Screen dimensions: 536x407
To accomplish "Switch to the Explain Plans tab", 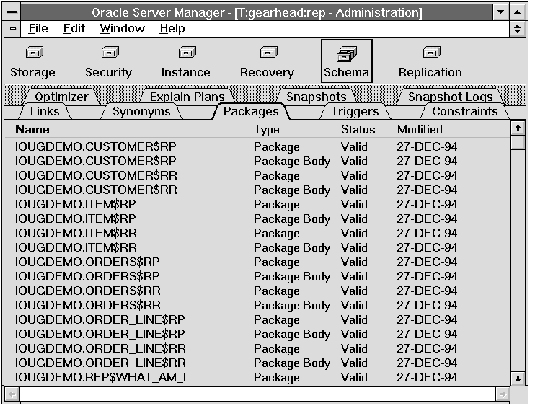I will (187, 97).
